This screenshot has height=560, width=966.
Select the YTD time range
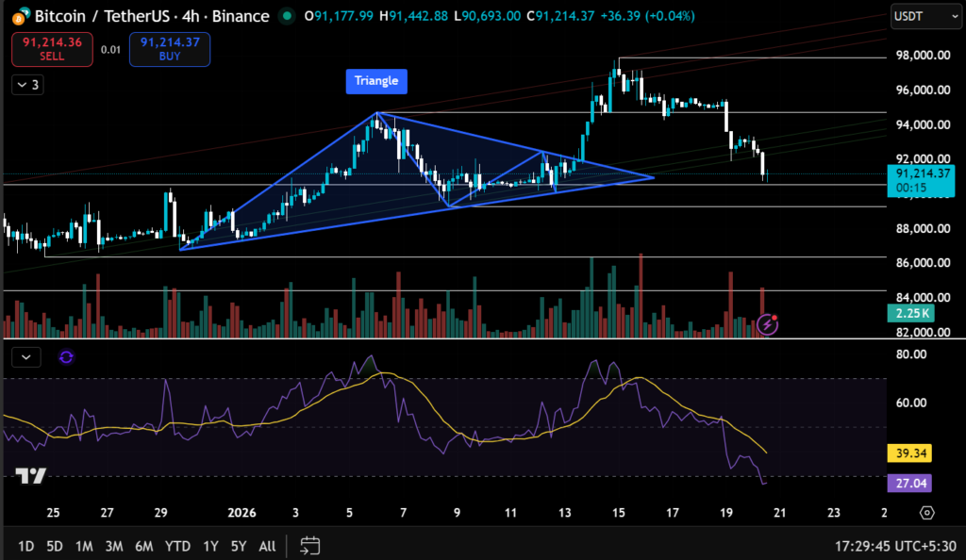pyautogui.click(x=175, y=545)
